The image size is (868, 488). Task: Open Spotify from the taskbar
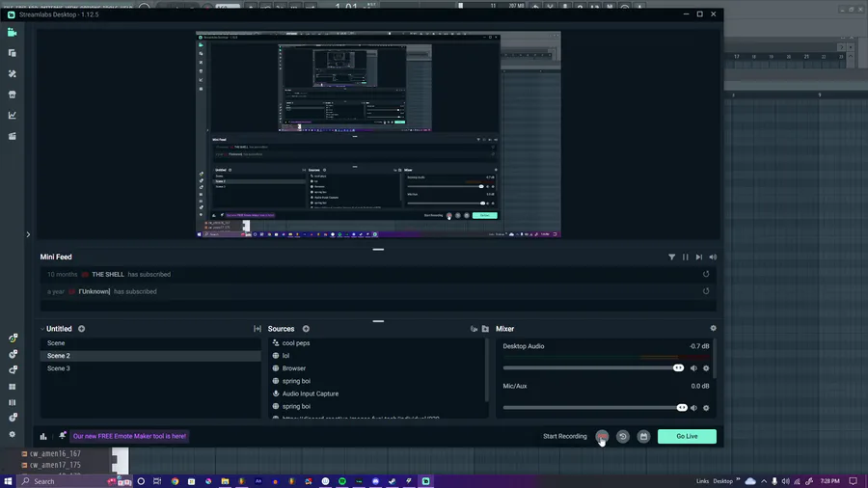pyautogui.click(x=342, y=481)
